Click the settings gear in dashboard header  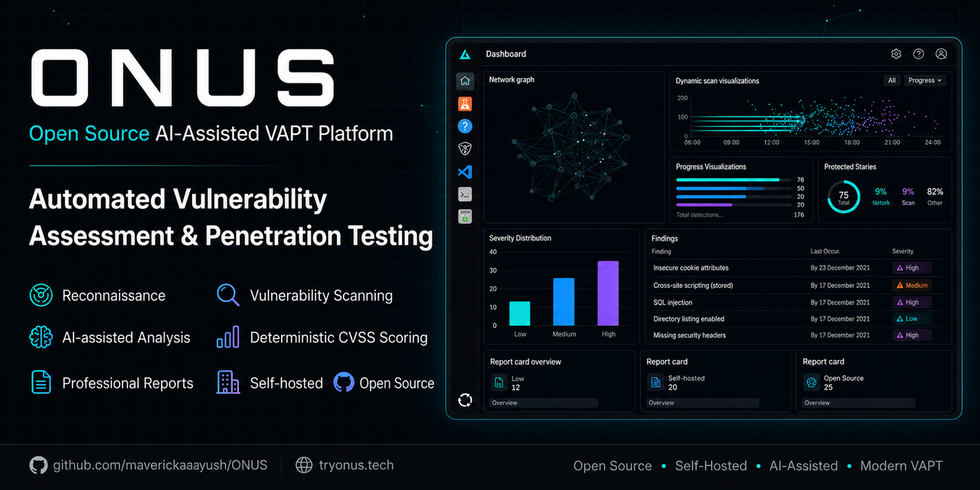pyautogui.click(x=896, y=54)
